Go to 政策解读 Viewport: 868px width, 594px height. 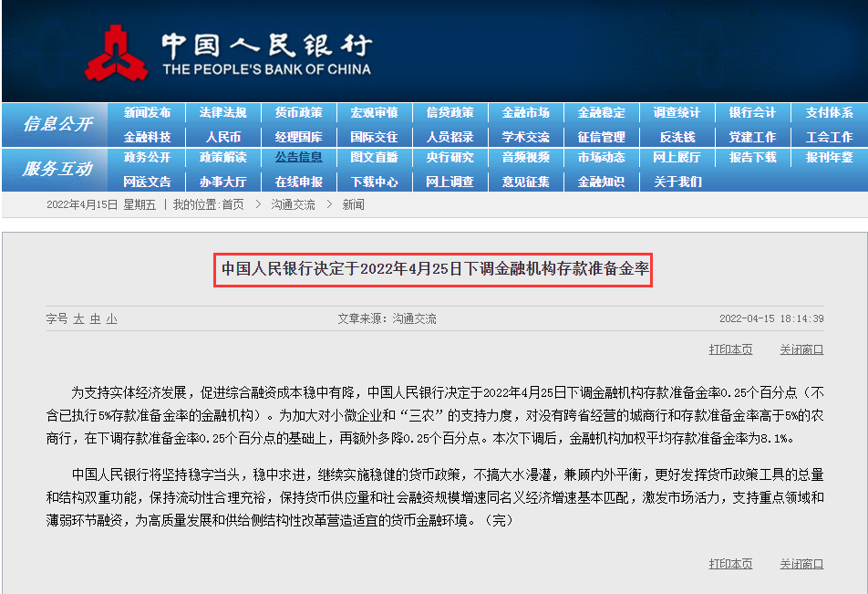223,157
